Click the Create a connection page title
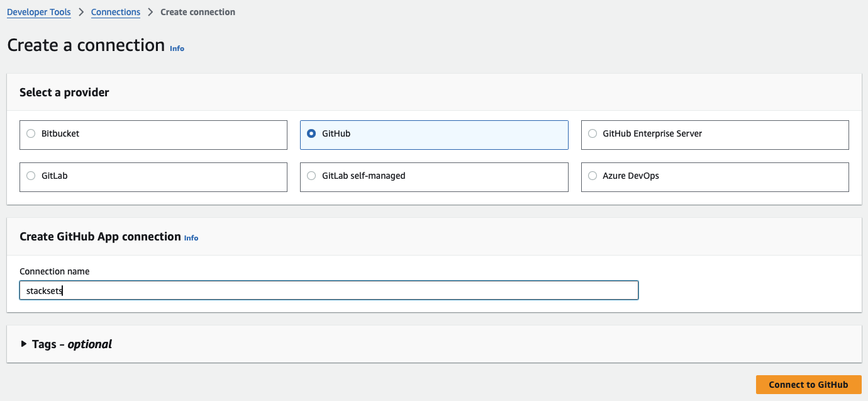Image resolution: width=868 pixels, height=401 pixels. (86, 45)
